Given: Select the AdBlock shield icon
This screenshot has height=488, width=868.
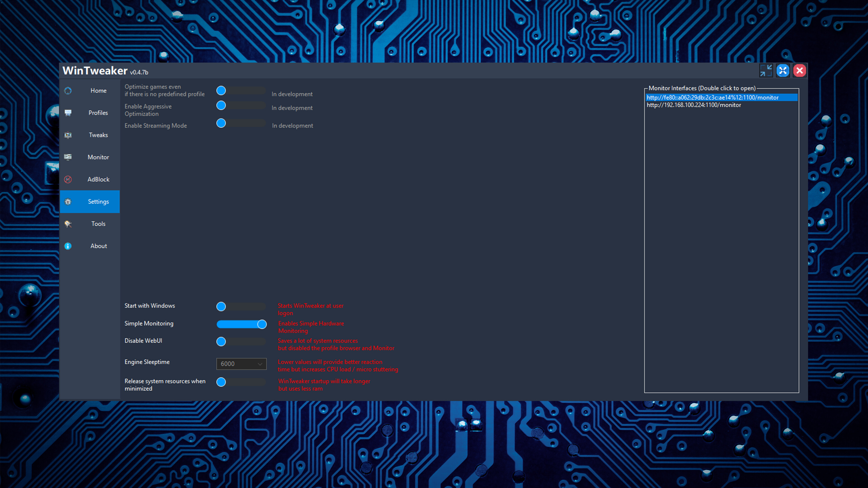Looking at the screenshot, I should [x=68, y=179].
